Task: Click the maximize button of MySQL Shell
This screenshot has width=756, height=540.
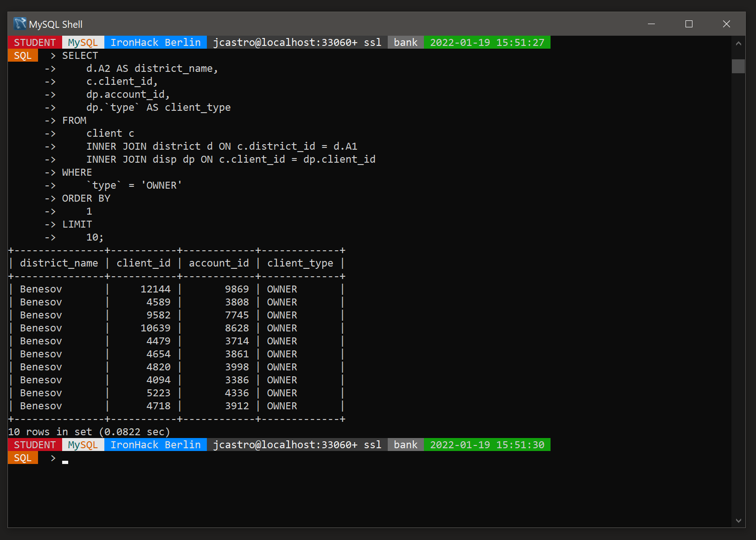Action: tap(689, 24)
